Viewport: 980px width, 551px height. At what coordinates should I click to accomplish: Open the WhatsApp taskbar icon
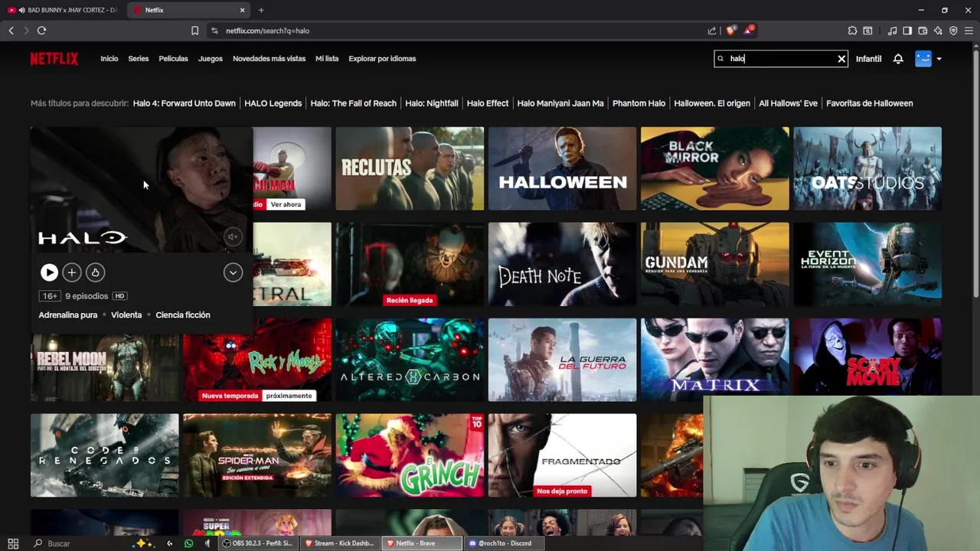[189, 543]
